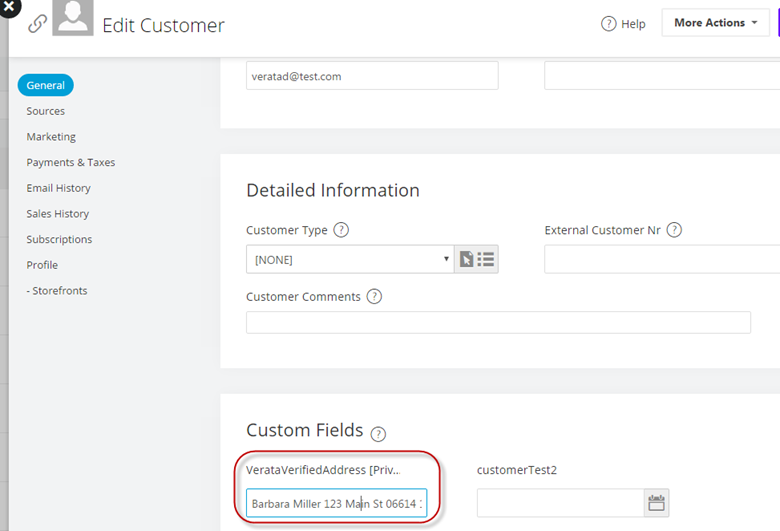780x531 pixels.
Task: Click the Detailed Information heading
Action: 333,190
